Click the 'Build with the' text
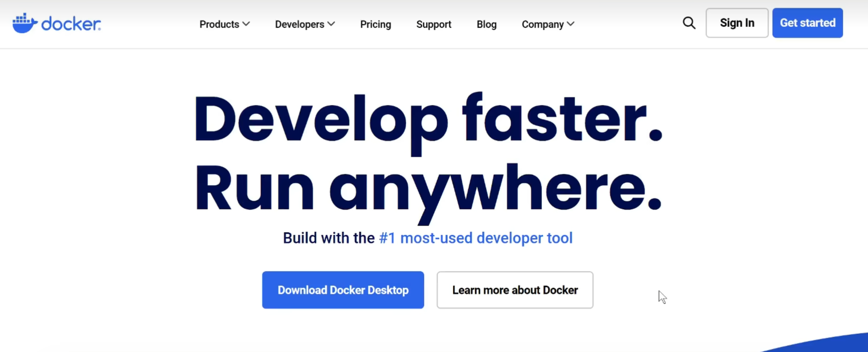Screen dimensions: 868x352 click(329, 238)
